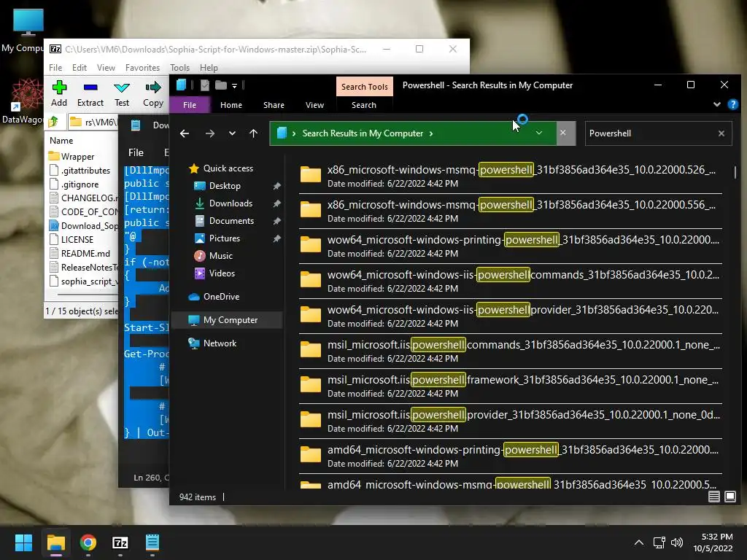Open the Help menu in 7-Zip
This screenshot has width=747, height=560.
pos(209,68)
